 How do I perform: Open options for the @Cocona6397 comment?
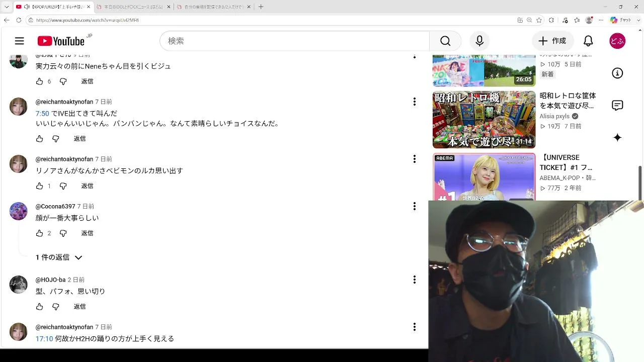coord(415,206)
